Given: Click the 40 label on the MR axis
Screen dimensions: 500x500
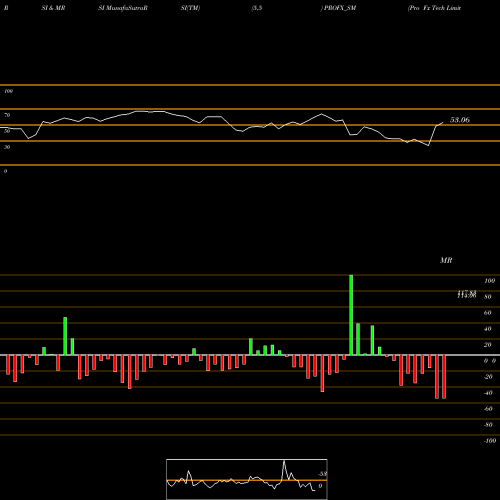Looking at the screenshot, I should click(487, 329).
